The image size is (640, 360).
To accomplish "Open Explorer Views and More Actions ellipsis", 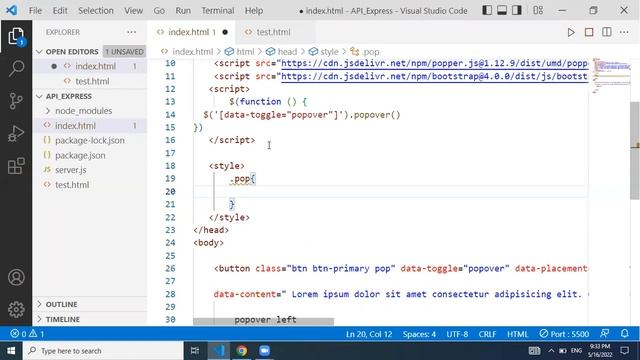I will click(131, 32).
